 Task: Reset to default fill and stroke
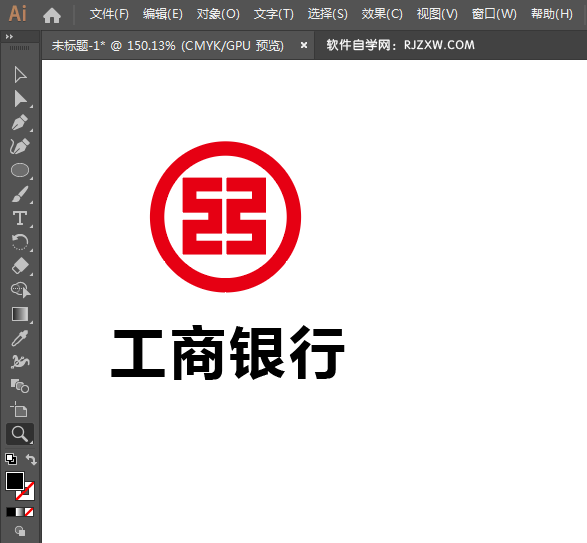[x=11, y=459]
